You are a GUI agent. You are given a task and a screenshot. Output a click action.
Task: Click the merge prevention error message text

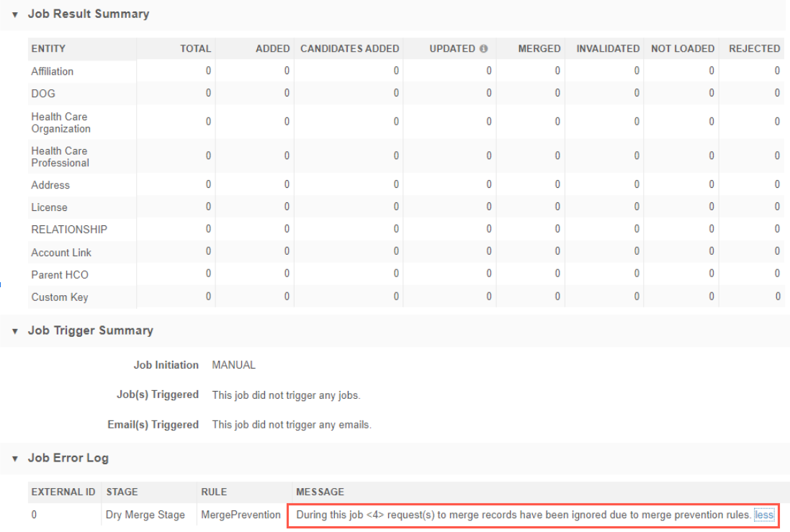[523, 515]
